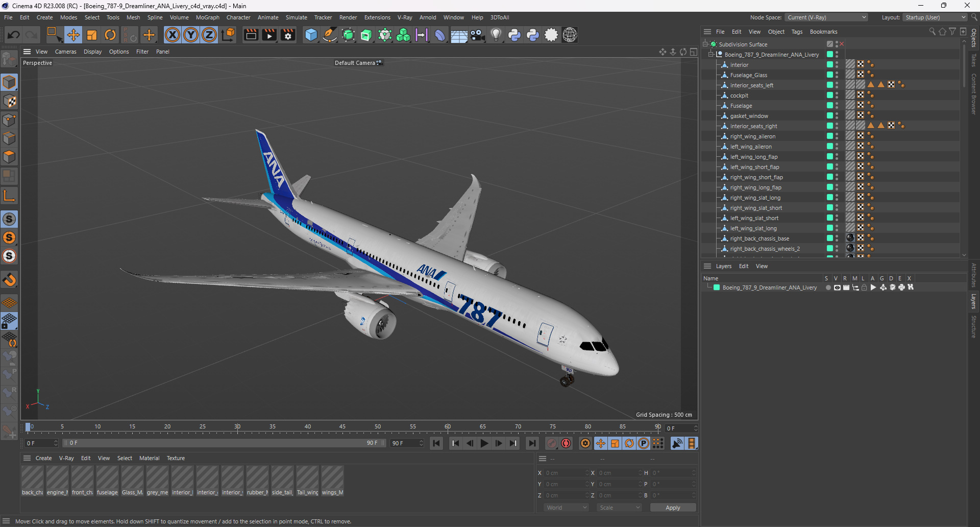Select left_wing_long_flap object

[754, 157]
